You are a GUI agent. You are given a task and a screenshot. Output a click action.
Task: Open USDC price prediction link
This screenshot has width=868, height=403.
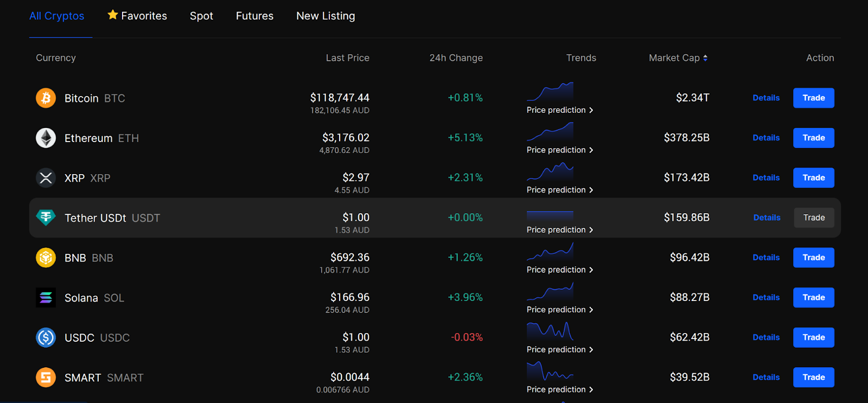click(x=560, y=349)
